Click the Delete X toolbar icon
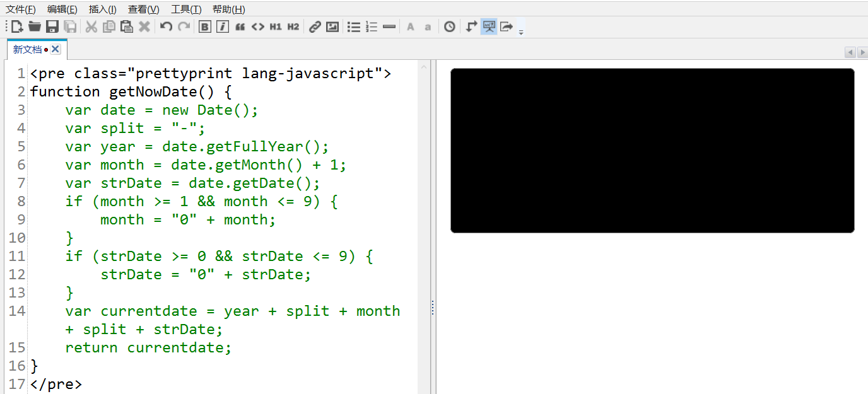 point(144,26)
